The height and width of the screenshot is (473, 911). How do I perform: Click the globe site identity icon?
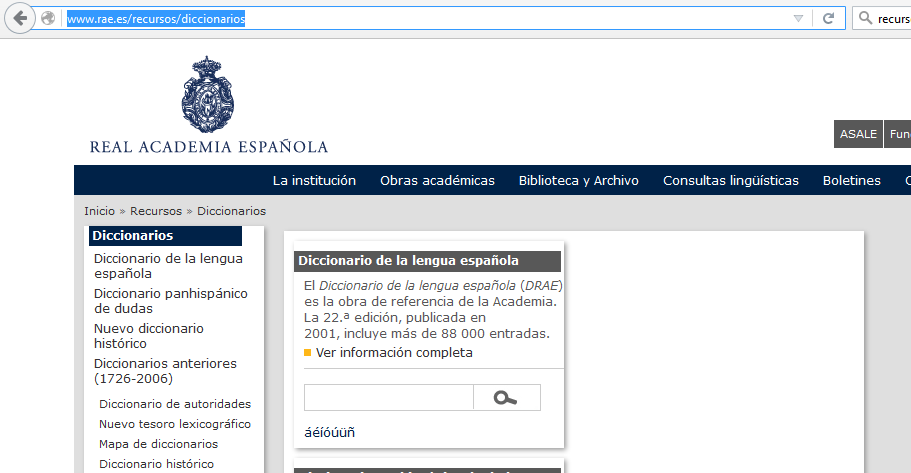pos(48,19)
